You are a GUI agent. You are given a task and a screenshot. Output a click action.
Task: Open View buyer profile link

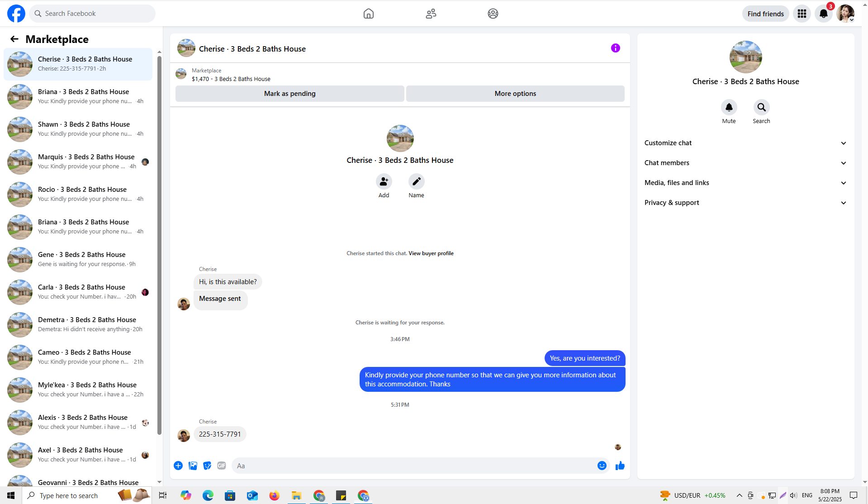pos(431,253)
